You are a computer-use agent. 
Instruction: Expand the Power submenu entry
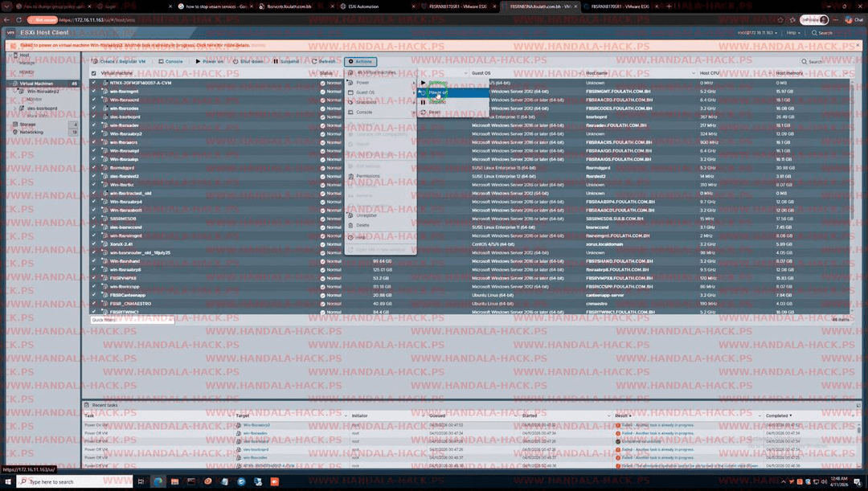point(381,83)
